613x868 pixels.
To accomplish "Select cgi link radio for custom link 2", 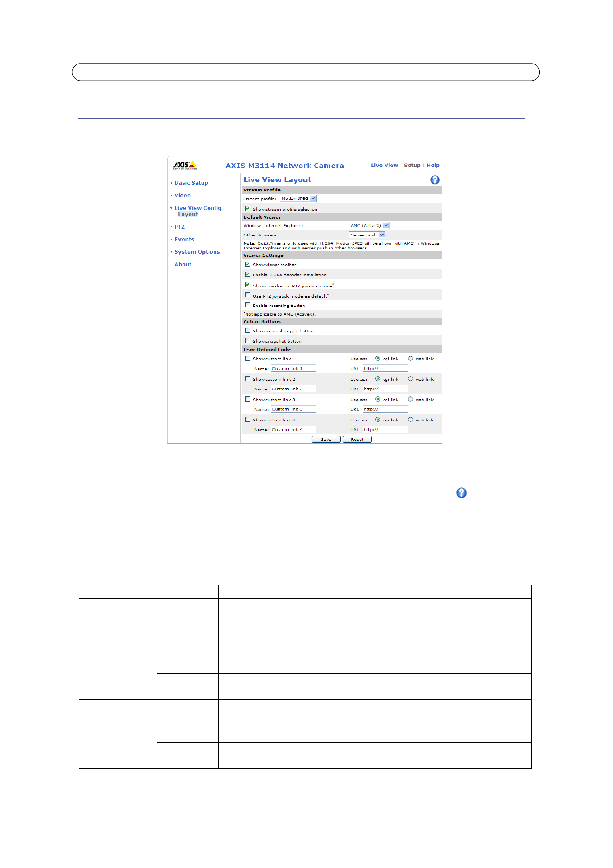I will (x=378, y=379).
